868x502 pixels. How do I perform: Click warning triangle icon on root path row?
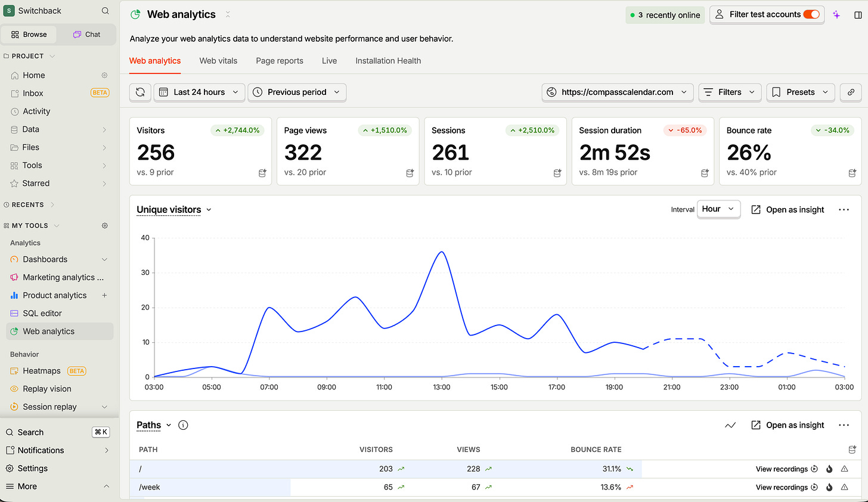(845, 469)
